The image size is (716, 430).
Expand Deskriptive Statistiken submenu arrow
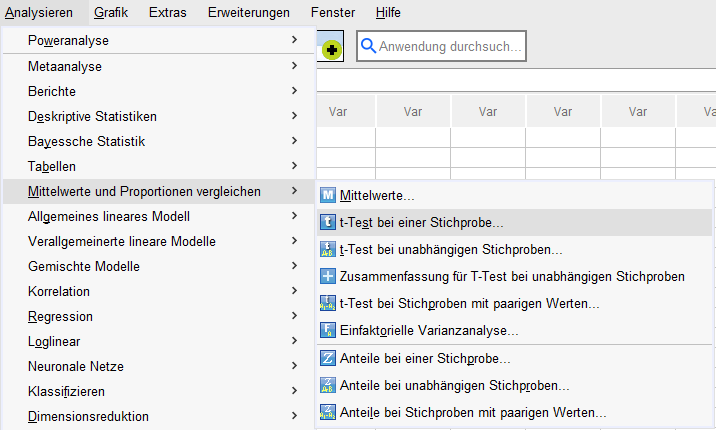pos(295,116)
